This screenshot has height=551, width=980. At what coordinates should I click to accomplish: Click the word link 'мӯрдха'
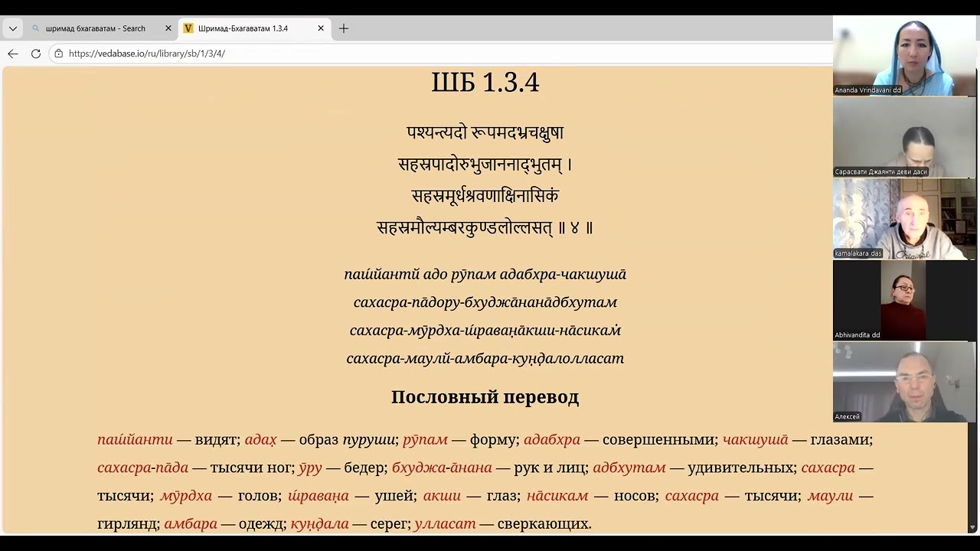coord(186,496)
